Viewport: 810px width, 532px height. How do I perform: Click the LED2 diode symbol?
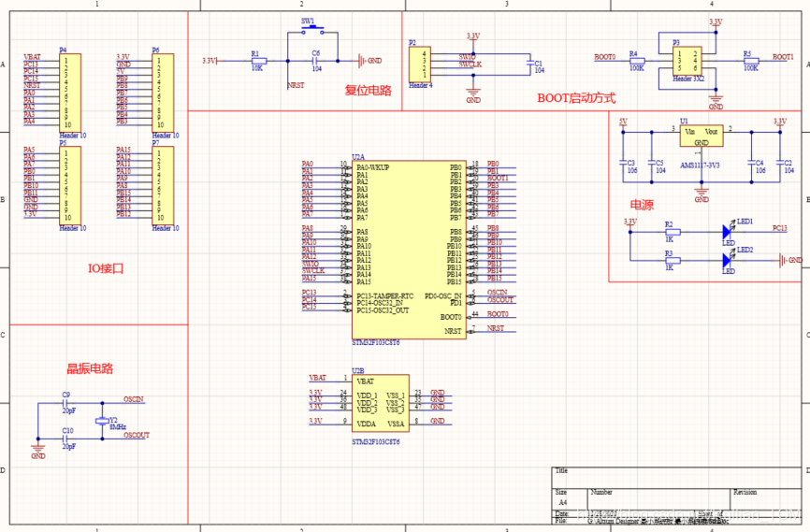pyautogui.click(x=729, y=259)
